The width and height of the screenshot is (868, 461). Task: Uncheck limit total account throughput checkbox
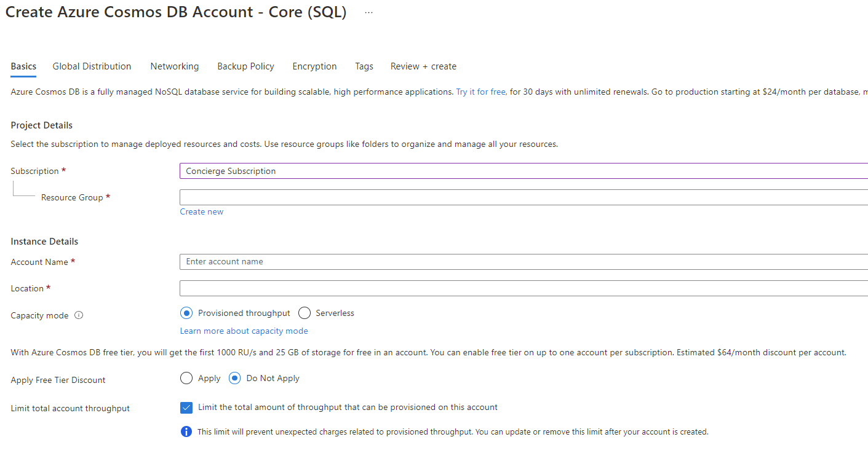point(186,407)
